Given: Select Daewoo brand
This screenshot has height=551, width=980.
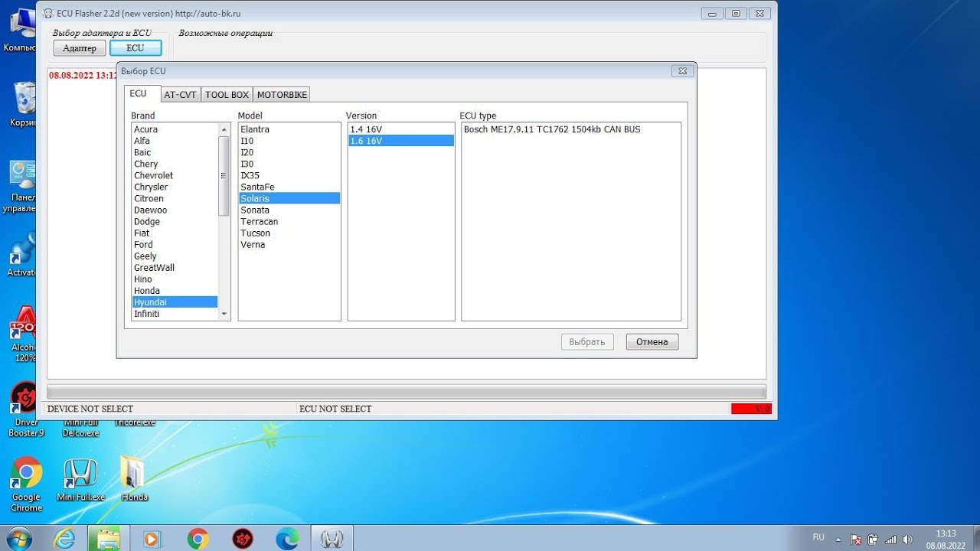Looking at the screenshot, I should click(x=175, y=210).
